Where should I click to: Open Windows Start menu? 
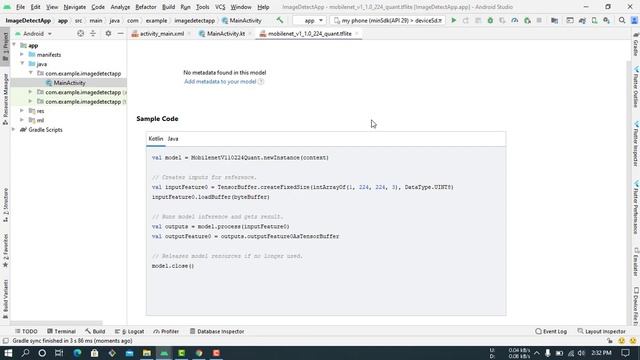coord(8,353)
